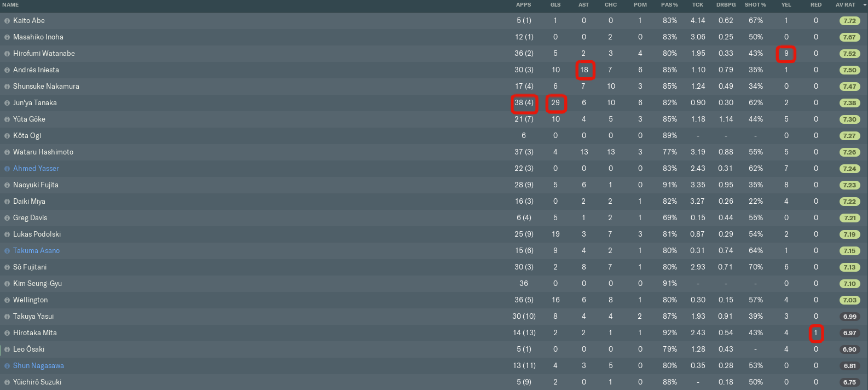The image size is (868, 390).
Task: Click info icon beside Jun'ya Tanaka
Action: [x=7, y=103]
